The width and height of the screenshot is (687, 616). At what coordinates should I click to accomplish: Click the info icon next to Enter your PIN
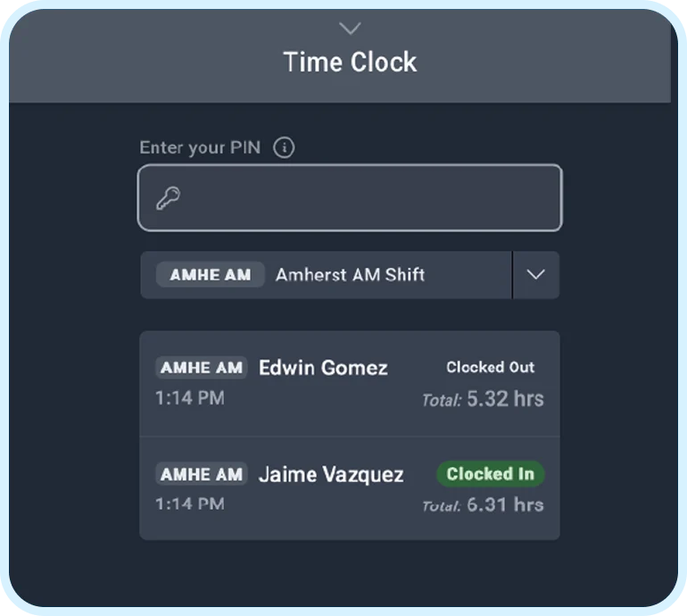[x=284, y=147]
